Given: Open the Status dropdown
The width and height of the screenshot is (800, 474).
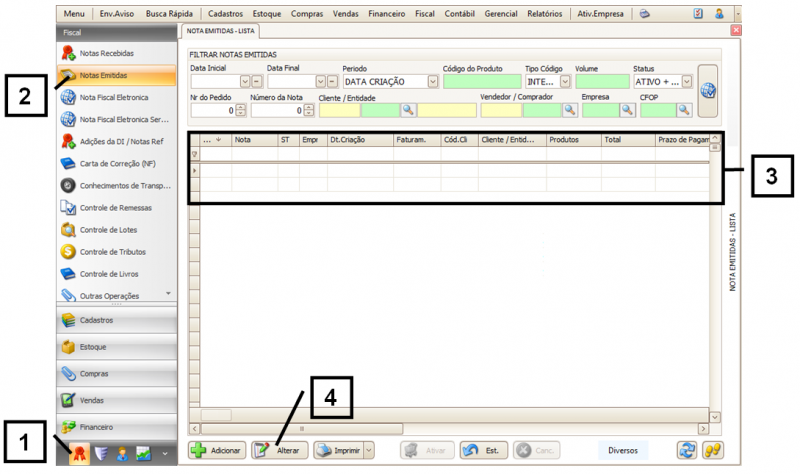Looking at the screenshot, I should [x=687, y=81].
